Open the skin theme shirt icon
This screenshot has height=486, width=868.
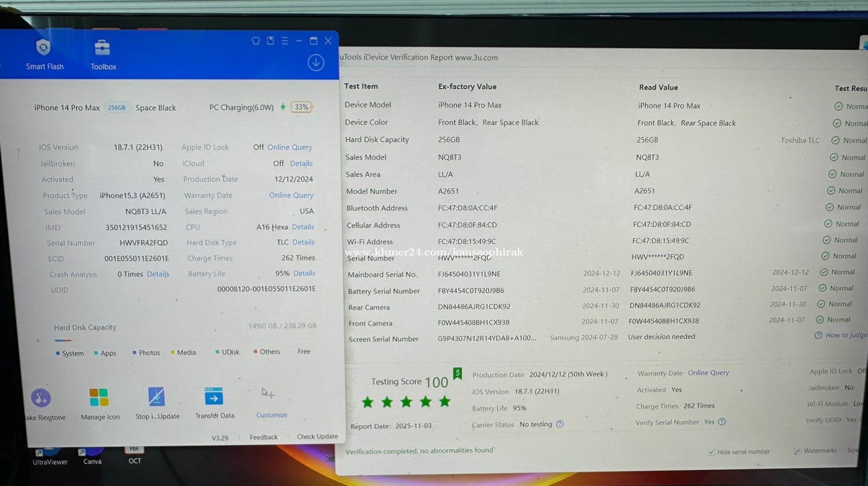(x=256, y=41)
